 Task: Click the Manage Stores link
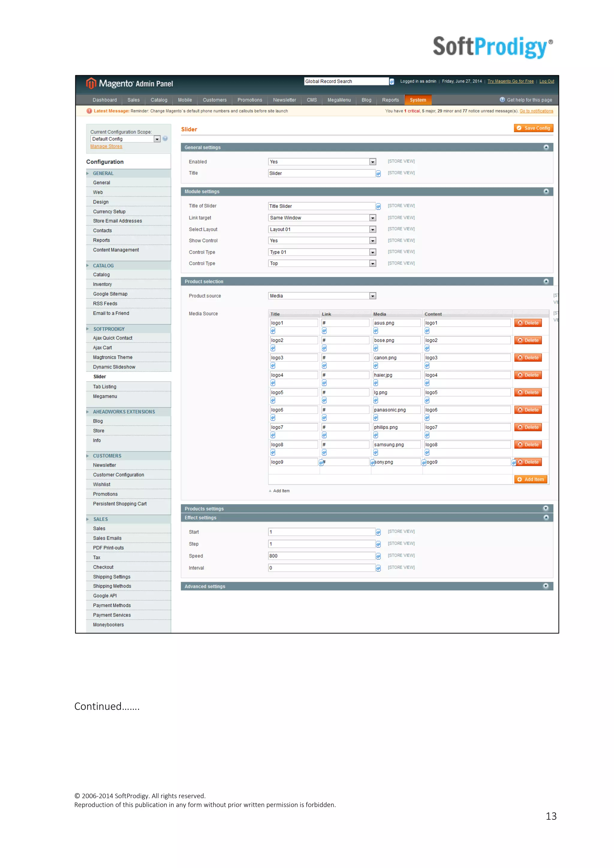[106, 147]
